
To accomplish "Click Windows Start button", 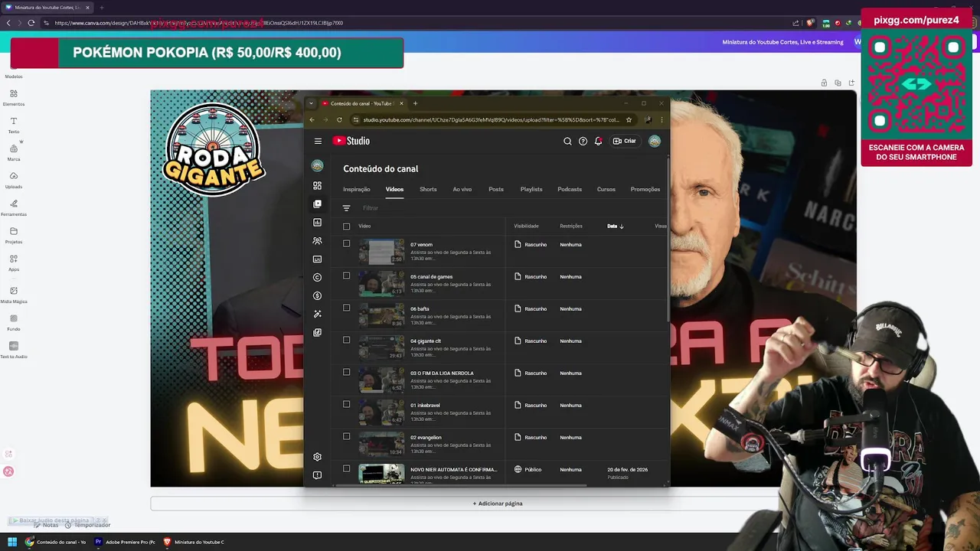I will point(12,542).
